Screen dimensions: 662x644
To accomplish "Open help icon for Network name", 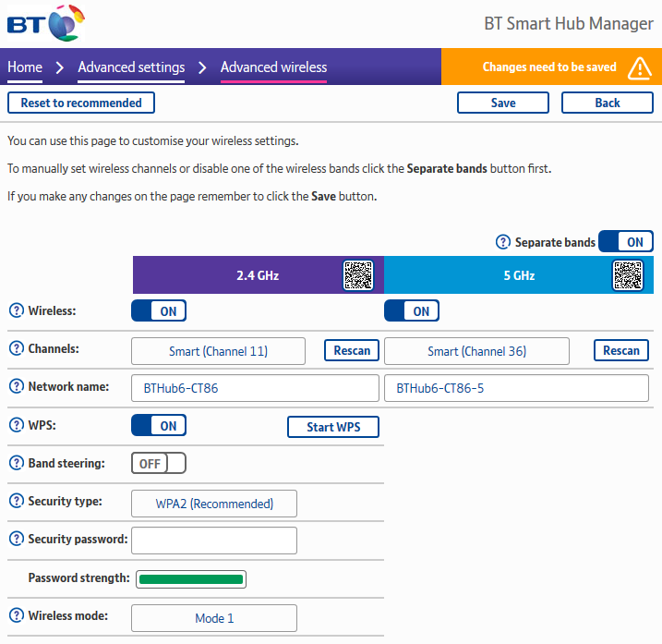I will [x=17, y=386].
